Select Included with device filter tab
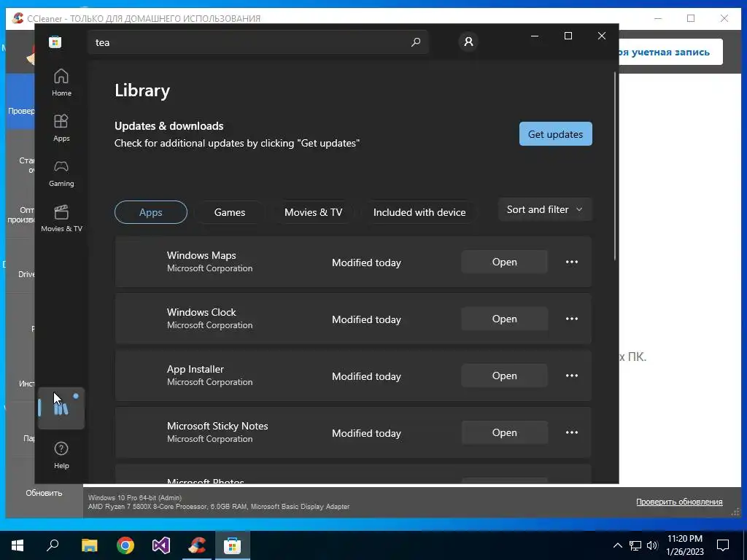Viewport: 747px width, 560px height. tap(419, 212)
